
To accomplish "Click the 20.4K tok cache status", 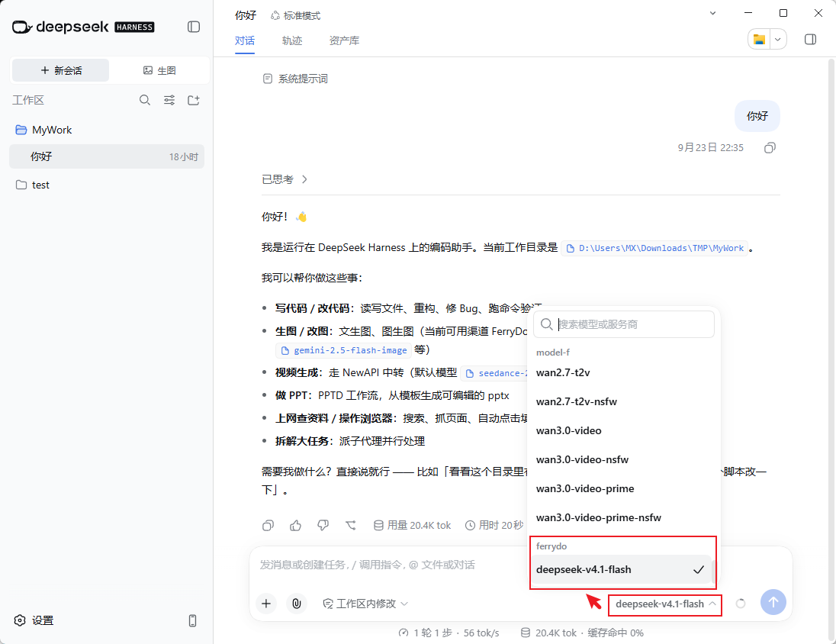I will coord(582,633).
